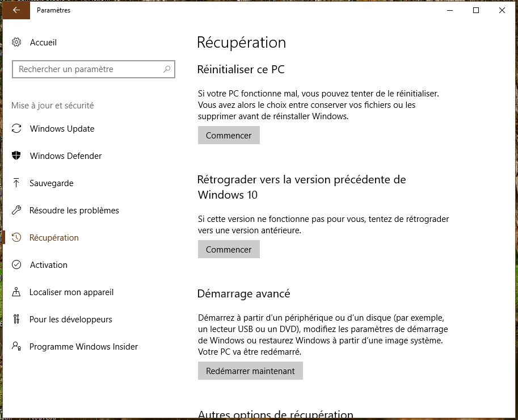Click the Récupération page heading
The width and height of the screenshot is (518, 420).
pos(242,43)
